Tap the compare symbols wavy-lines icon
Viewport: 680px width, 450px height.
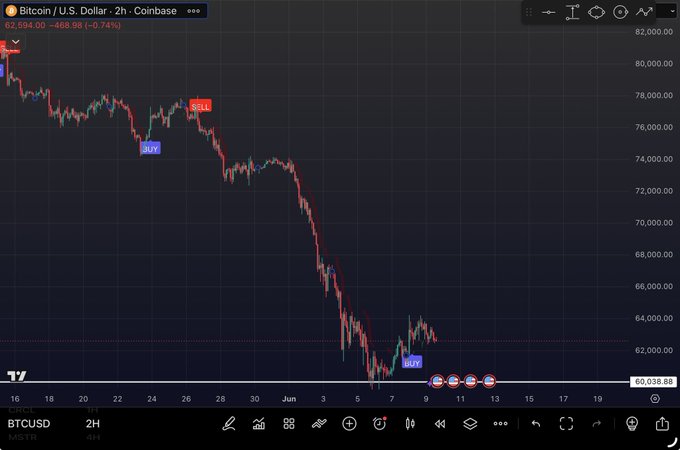[319, 424]
